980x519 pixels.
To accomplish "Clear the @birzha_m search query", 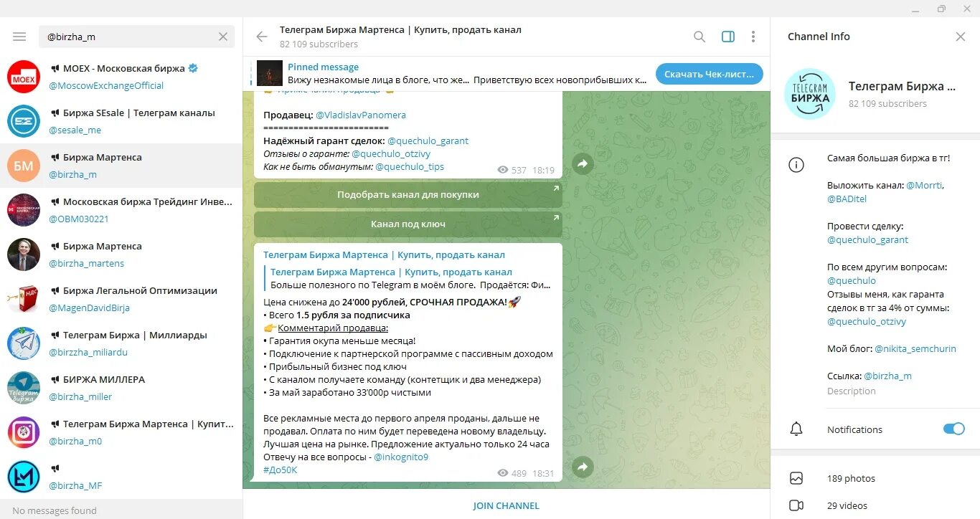I will coord(223,37).
